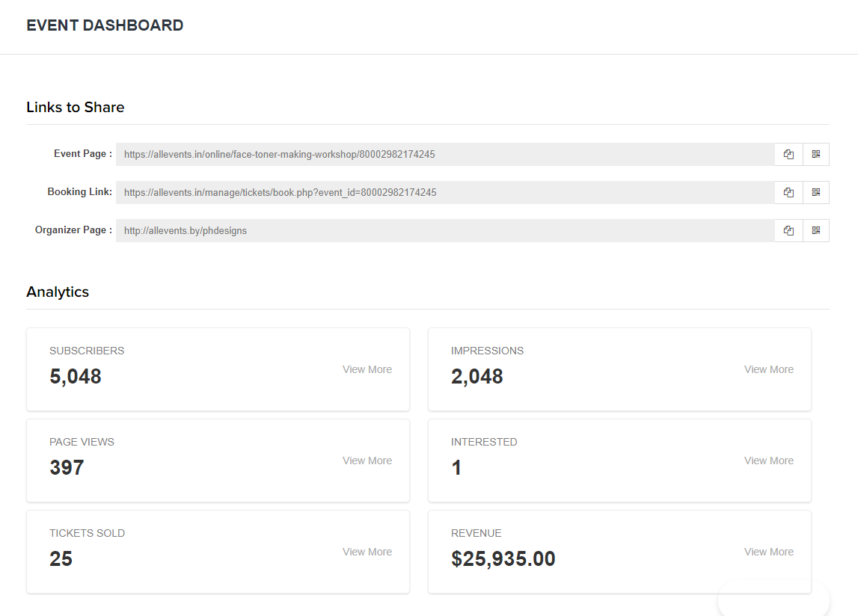Click the Event Page URL field
858x616 pixels.
tap(444, 155)
